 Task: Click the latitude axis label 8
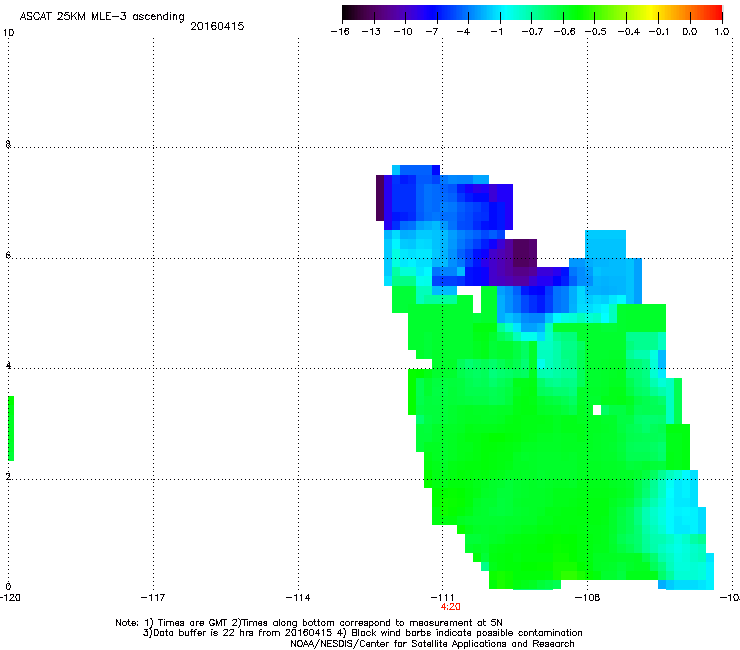pos(8,144)
